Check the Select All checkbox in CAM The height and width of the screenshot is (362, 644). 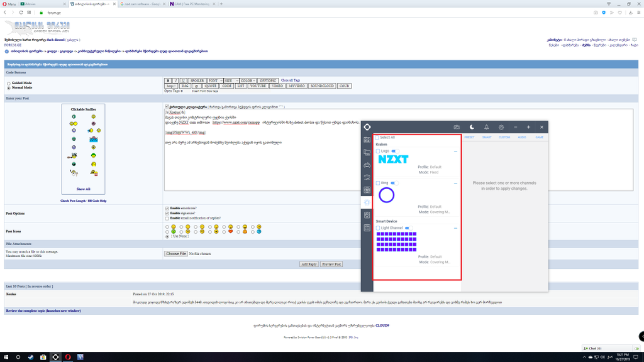[377, 137]
